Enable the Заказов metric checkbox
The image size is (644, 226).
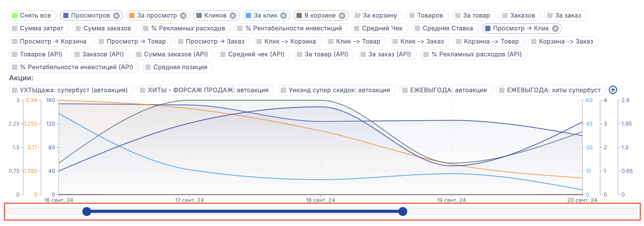tap(520, 16)
